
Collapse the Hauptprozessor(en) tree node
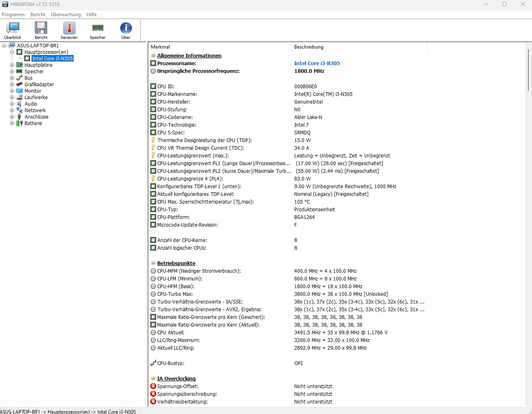[12, 52]
